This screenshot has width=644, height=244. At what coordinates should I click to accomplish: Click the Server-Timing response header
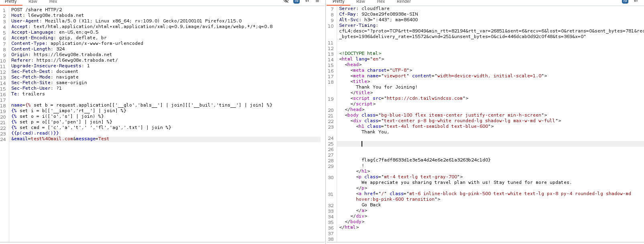[359, 25]
